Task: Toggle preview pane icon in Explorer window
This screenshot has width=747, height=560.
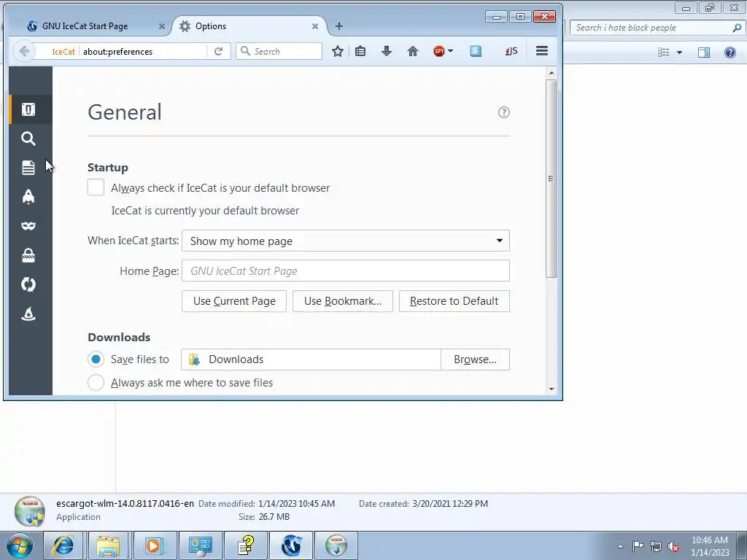Action: click(x=704, y=52)
